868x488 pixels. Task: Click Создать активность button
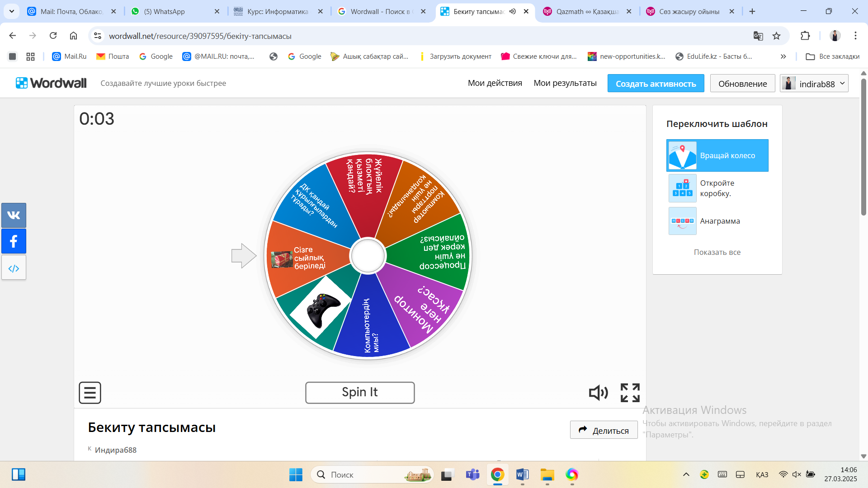point(656,84)
